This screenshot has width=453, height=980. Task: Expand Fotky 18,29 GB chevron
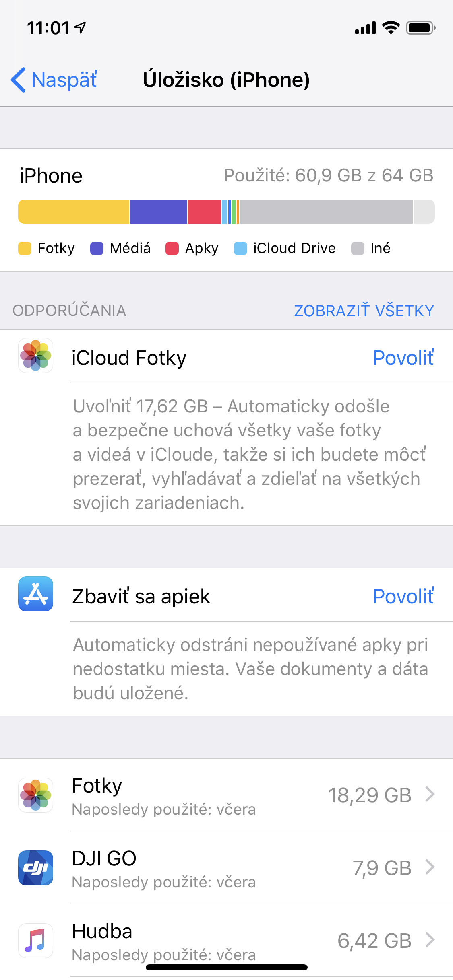click(430, 794)
